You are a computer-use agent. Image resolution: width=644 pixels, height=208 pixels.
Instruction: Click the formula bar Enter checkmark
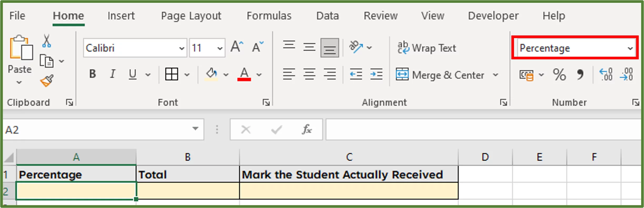tap(276, 129)
